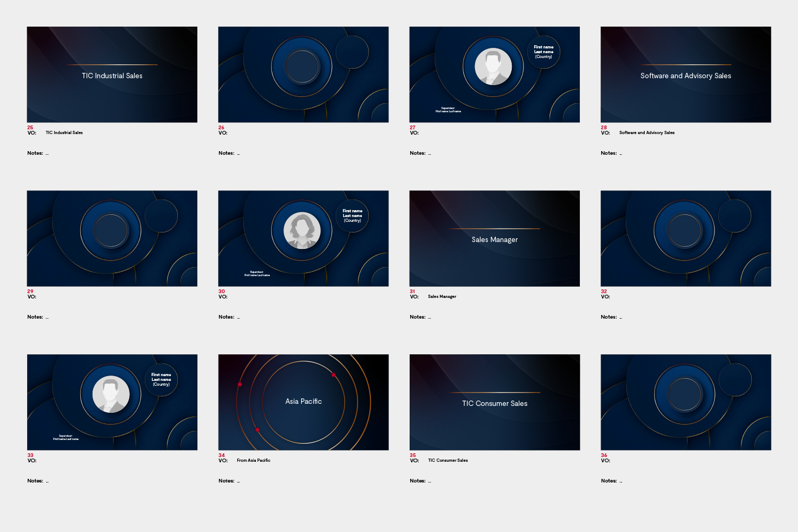Viewport: 798px width, 532px height.
Task: Select the TIC Industrial Sales frame 25 thumbnail
Action: click(112, 74)
